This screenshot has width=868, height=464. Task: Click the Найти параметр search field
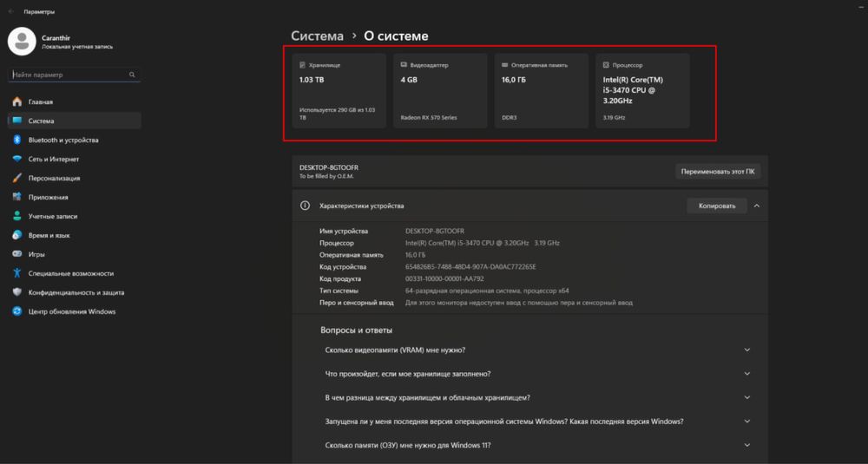coord(68,75)
